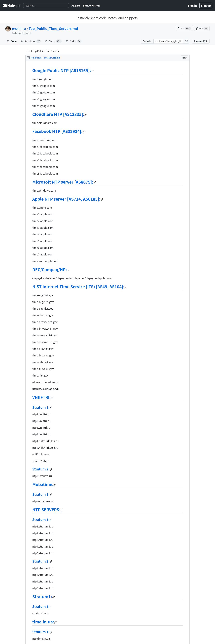Click anchor link icon beside Google Public NTP heading
The width and height of the screenshot is (215, 644).
[x=92, y=71]
